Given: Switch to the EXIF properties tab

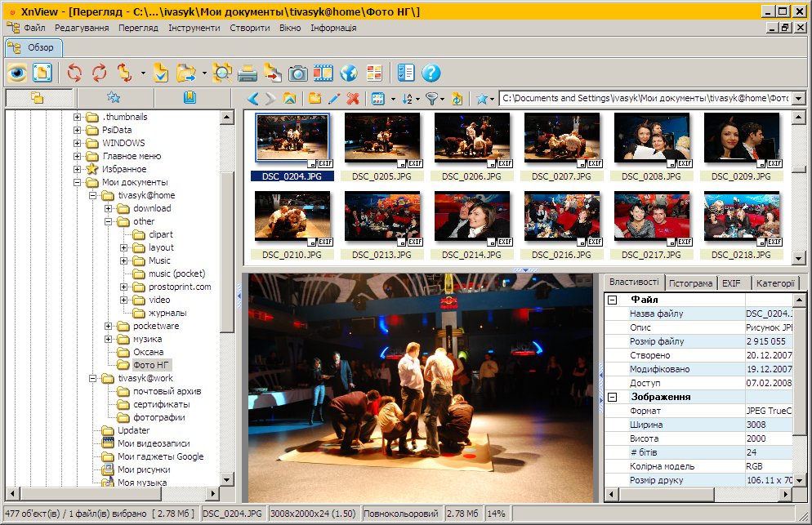Looking at the screenshot, I should 731,283.
